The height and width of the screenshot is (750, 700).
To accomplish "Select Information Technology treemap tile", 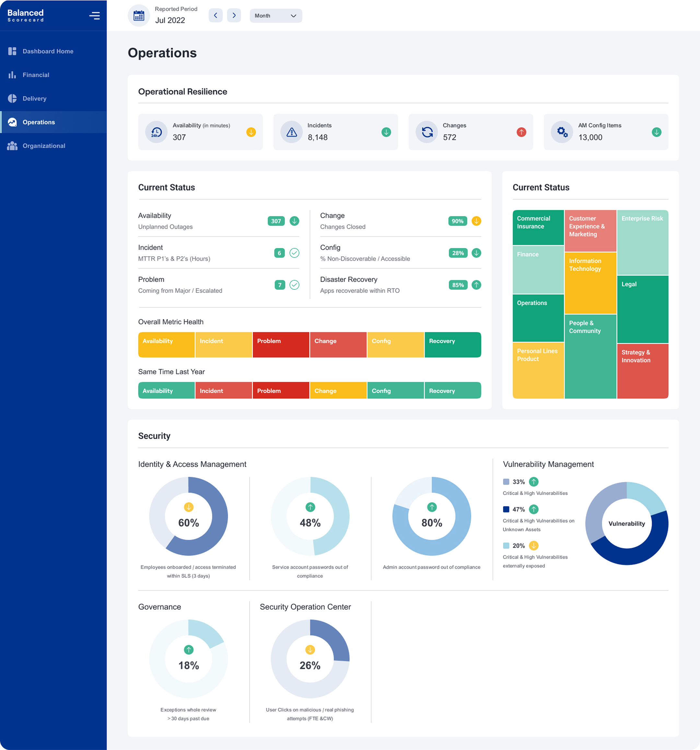I will pyautogui.click(x=590, y=283).
